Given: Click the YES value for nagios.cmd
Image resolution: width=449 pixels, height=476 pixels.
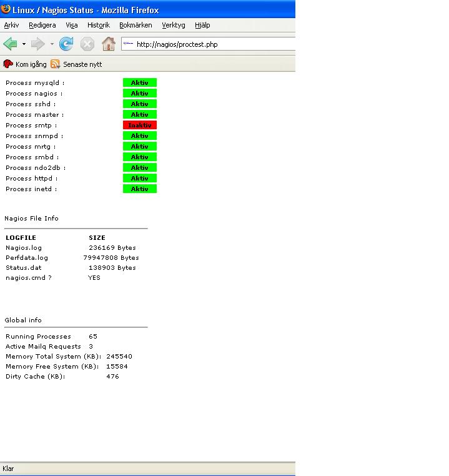Looking at the screenshot, I should click(x=94, y=278).
